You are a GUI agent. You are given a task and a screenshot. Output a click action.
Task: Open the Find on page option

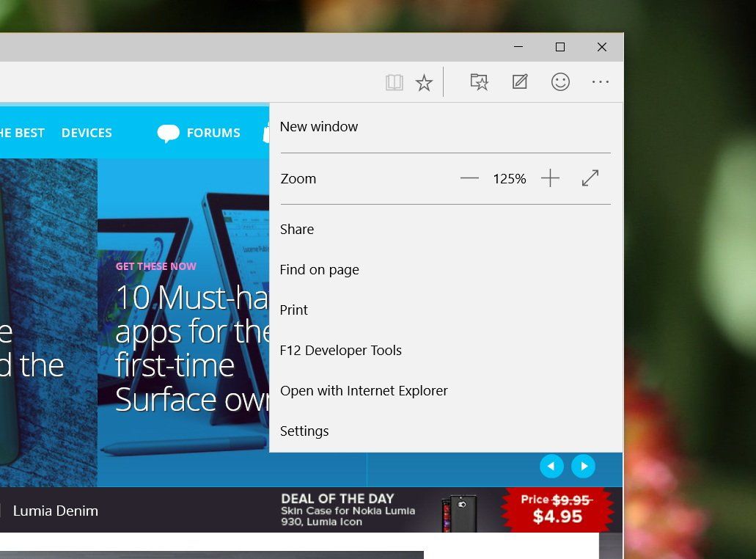point(319,269)
